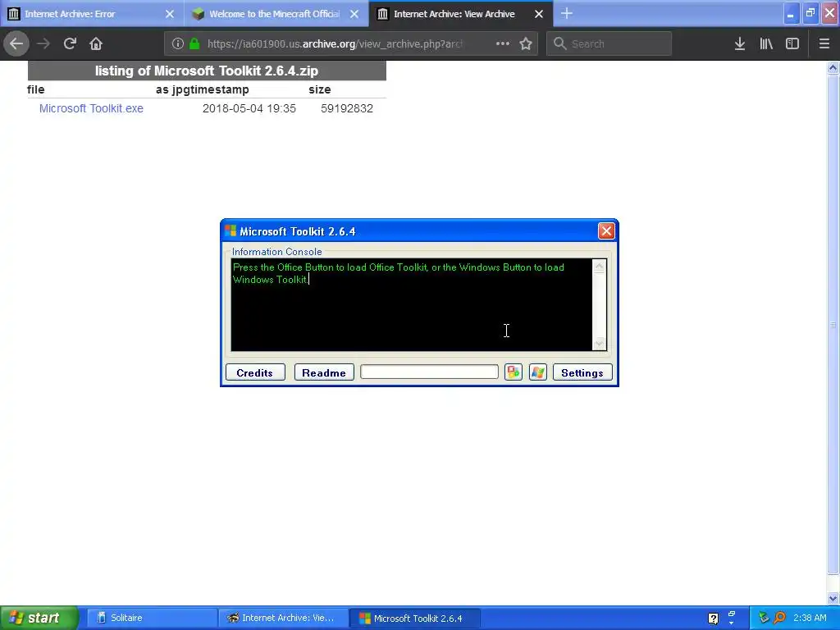Switch to Solitaire in the taskbar
This screenshot has height=630, width=840.
pos(151,618)
